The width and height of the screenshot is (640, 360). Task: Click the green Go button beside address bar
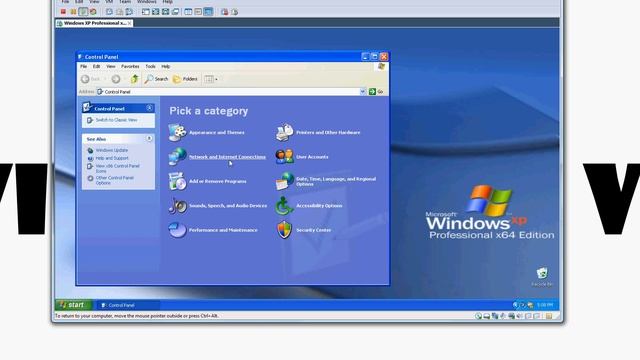coord(376,92)
